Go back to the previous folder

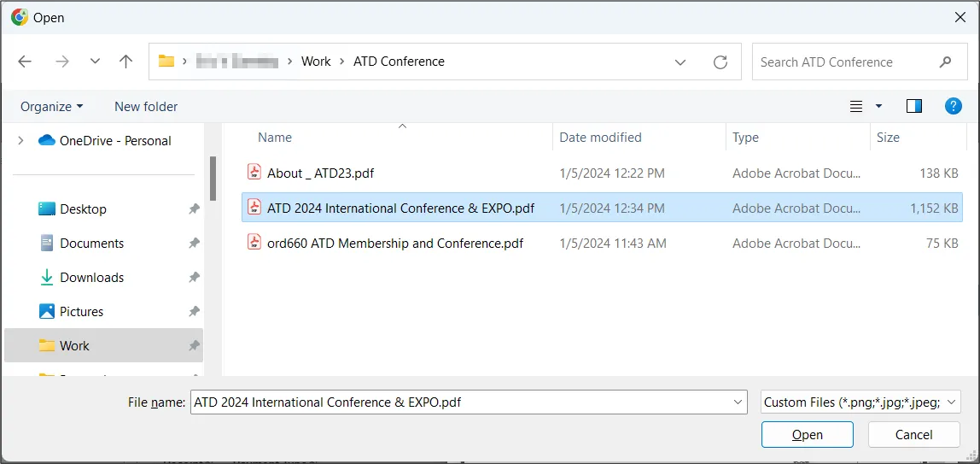25,62
